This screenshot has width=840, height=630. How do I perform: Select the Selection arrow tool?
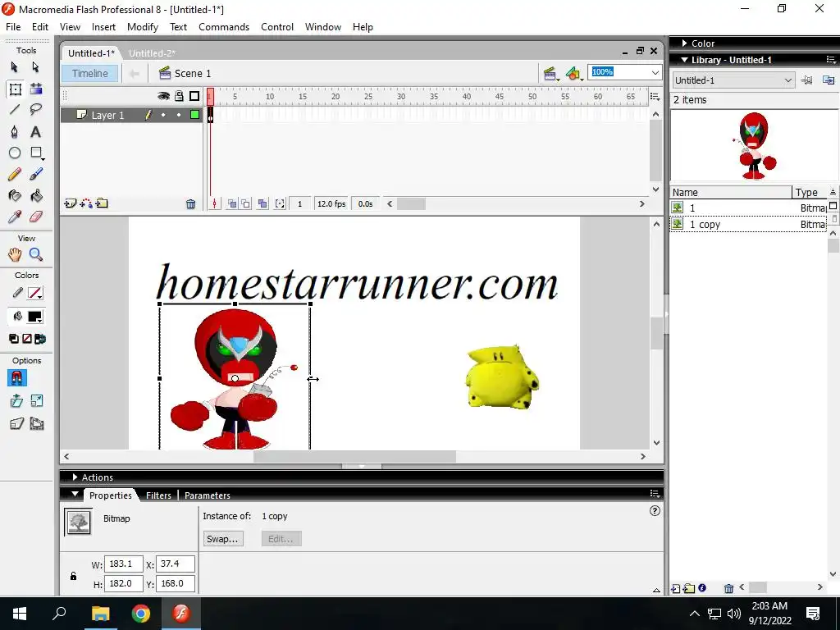point(15,67)
